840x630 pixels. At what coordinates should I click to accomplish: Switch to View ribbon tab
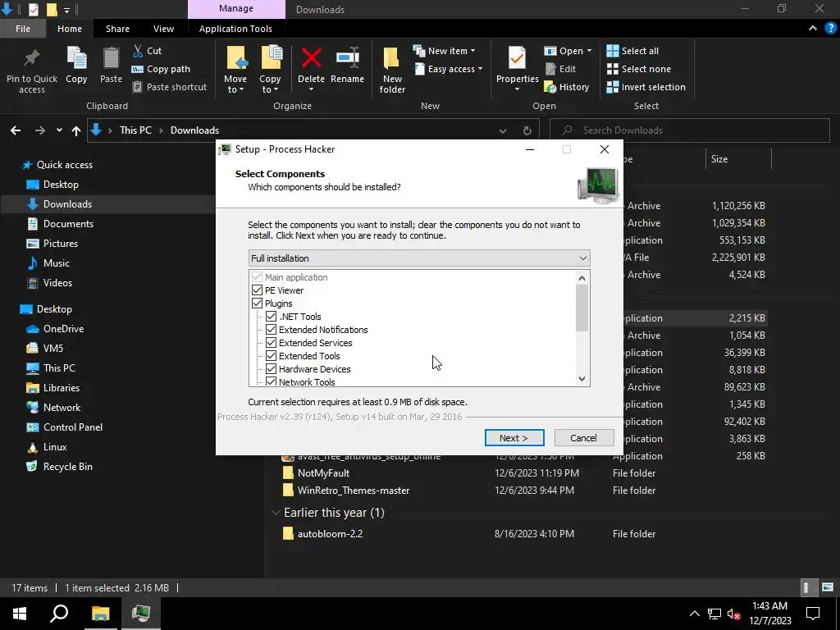[x=163, y=29]
